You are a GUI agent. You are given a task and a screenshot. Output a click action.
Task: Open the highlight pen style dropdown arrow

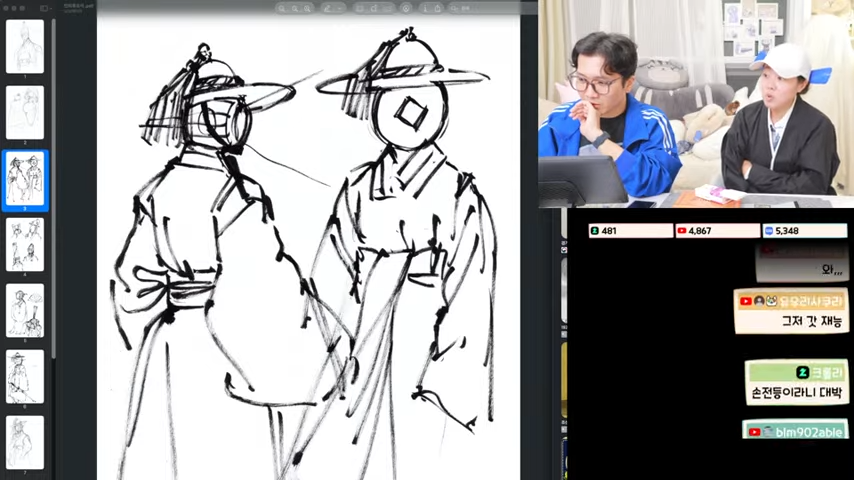(339, 8)
